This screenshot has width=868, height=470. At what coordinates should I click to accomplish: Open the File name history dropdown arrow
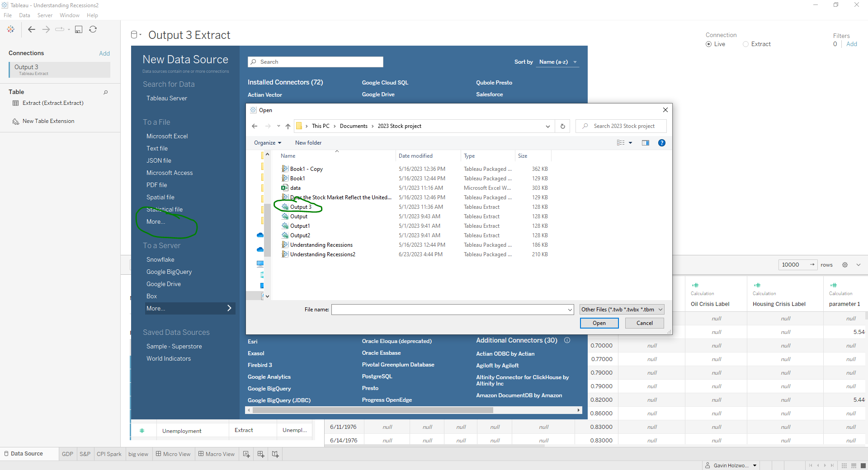(x=570, y=310)
